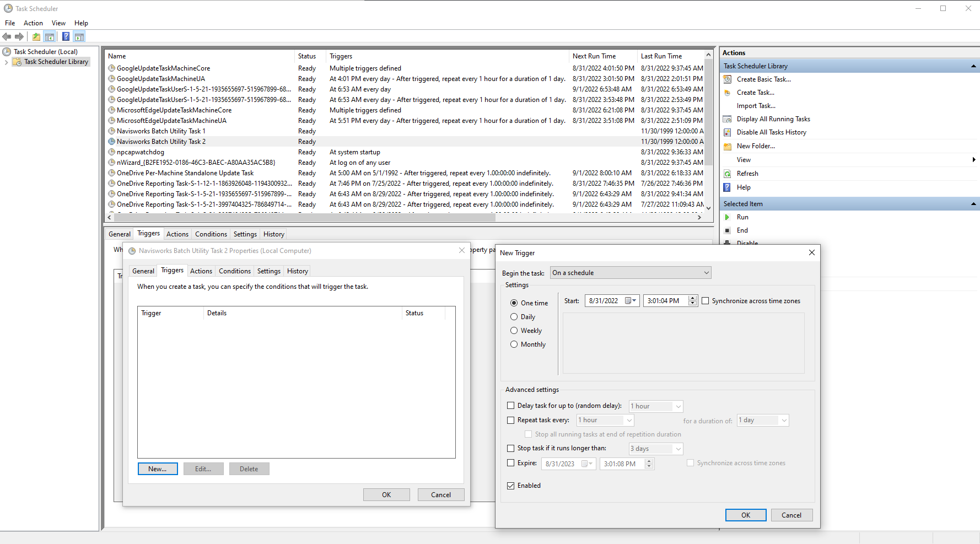980x544 pixels.
Task: Click the clock icon beside GoogleUpdateTaskMachineCore
Action: tap(112, 68)
